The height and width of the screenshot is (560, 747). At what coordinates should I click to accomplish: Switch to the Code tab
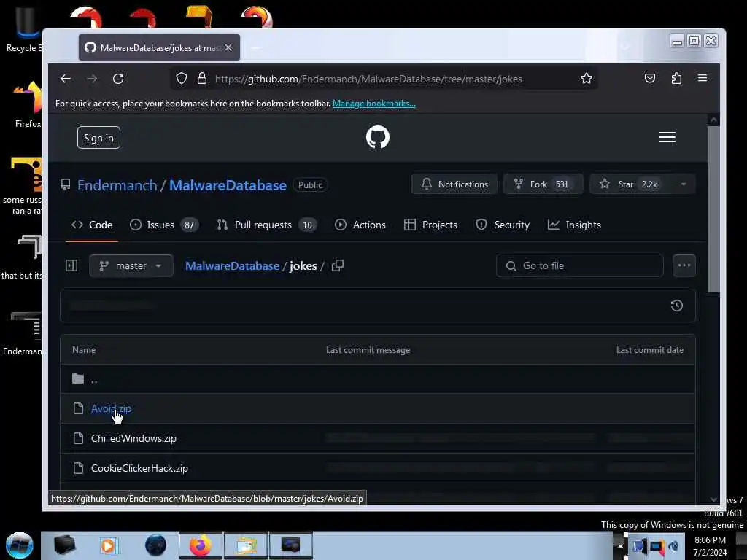coord(92,225)
